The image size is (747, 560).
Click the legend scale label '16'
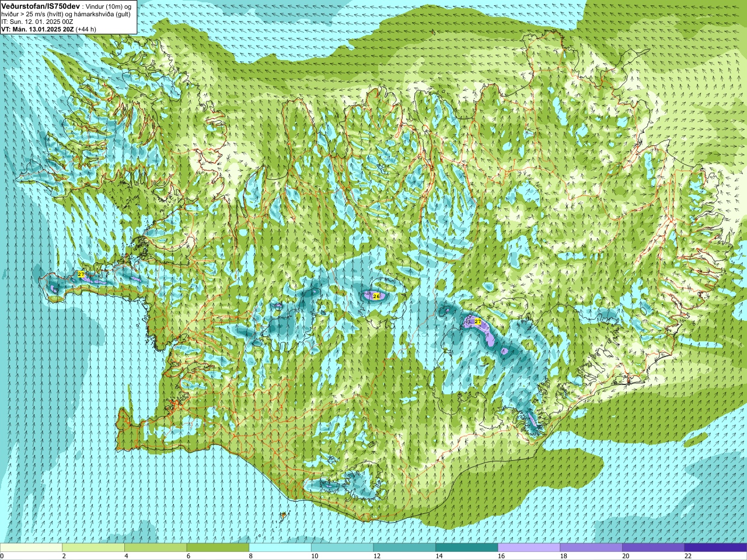(501, 556)
